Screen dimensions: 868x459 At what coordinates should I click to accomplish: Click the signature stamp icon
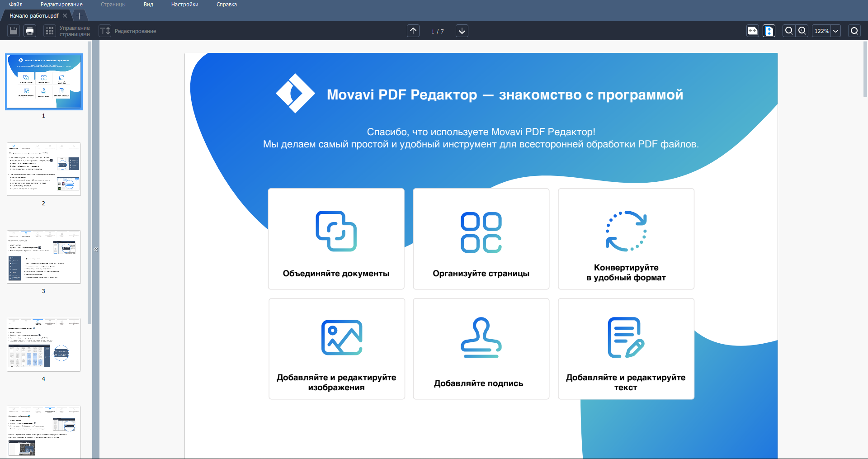point(481,338)
